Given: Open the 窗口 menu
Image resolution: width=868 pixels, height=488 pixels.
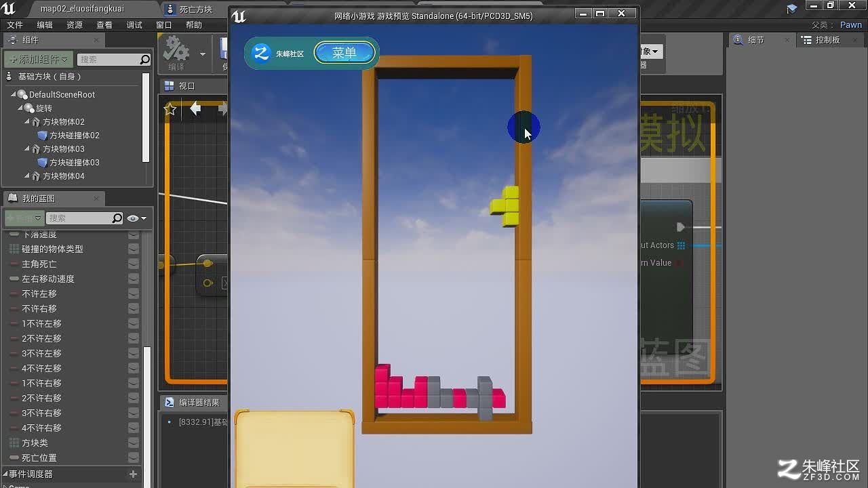Looking at the screenshot, I should (164, 25).
